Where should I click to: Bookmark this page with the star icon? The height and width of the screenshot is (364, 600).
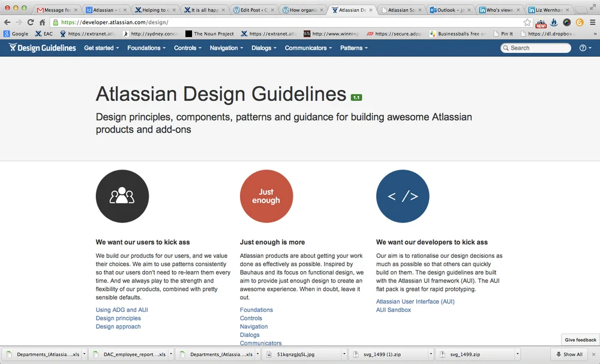[x=527, y=23]
